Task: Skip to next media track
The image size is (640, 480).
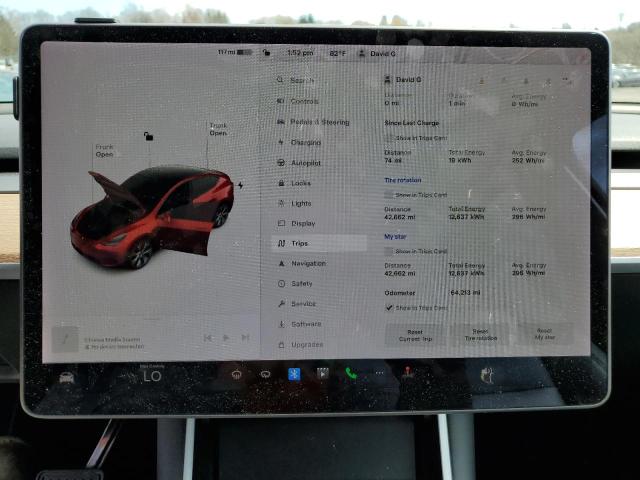Action: click(245, 338)
